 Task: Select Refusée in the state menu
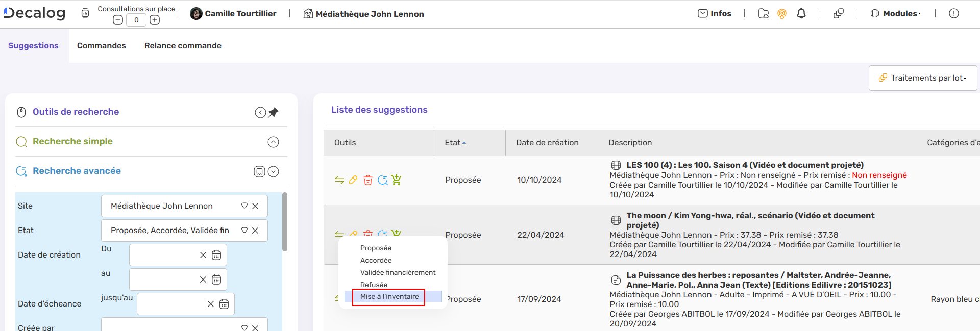374,285
